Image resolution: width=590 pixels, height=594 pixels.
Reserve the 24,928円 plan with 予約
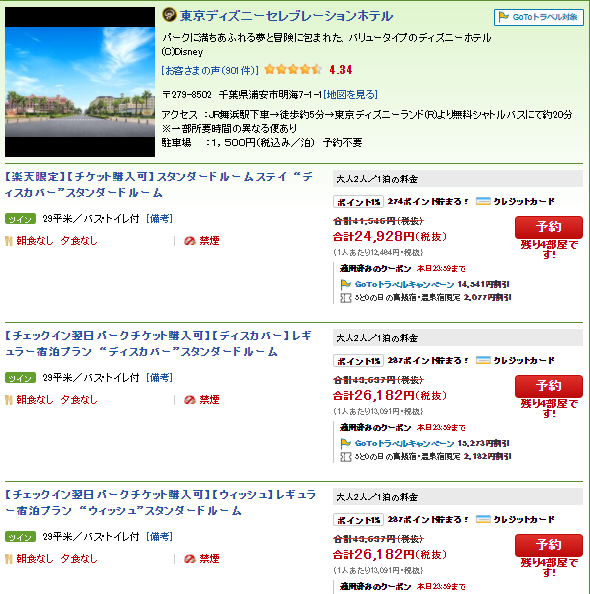click(x=548, y=227)
